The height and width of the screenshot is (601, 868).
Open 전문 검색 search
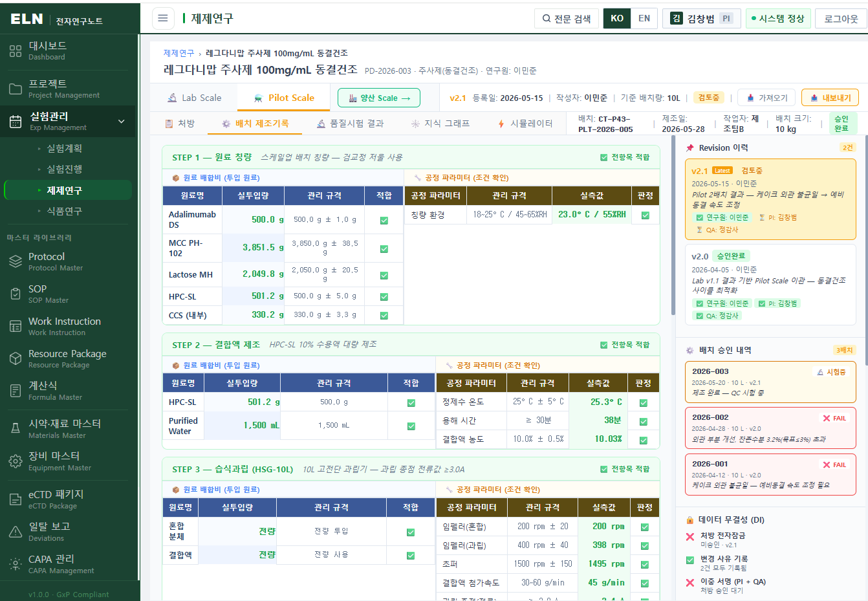566,18
